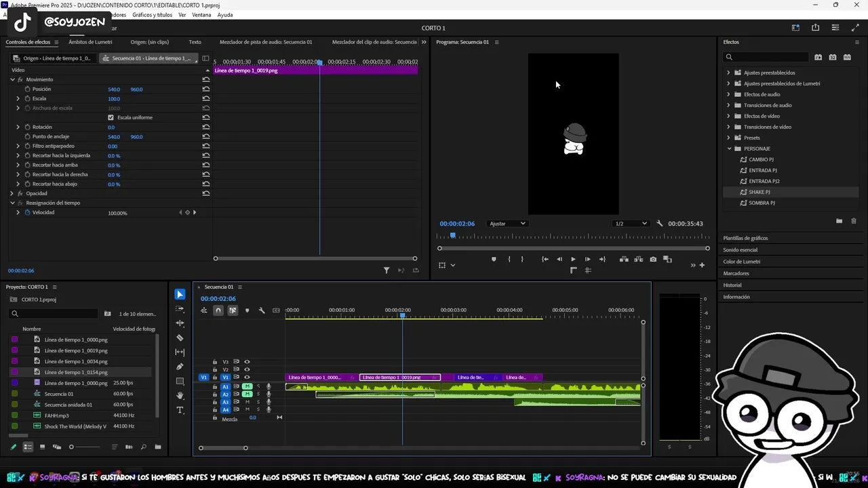This screenshot has width=868, height=488.
Task: Toggle visibility of track V3
Action: [x=247, y=362]
